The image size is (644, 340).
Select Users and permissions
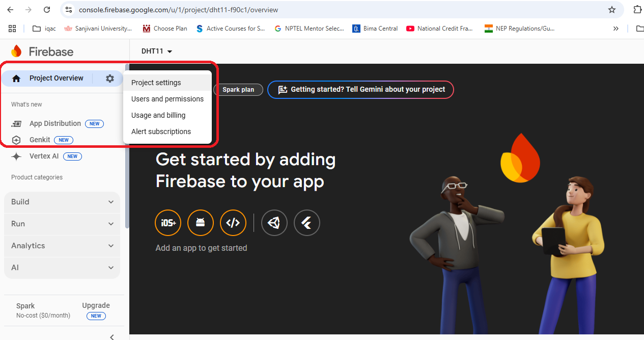(x=167, y=99)
